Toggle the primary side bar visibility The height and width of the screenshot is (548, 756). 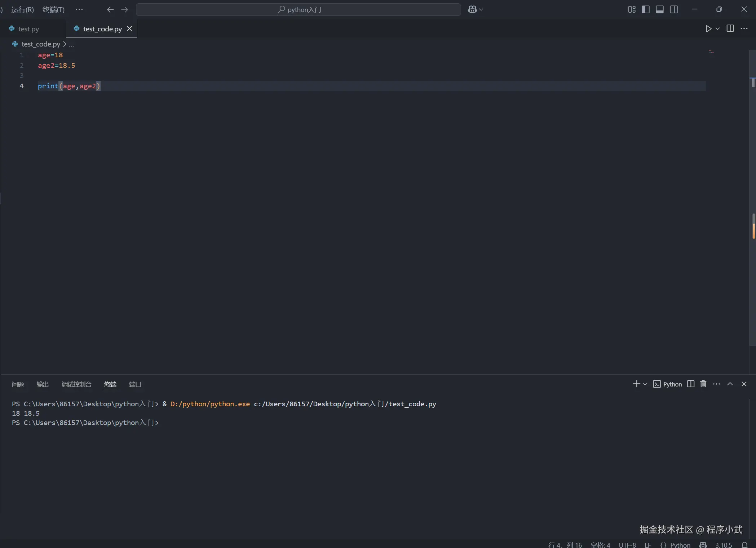(646, 9)
